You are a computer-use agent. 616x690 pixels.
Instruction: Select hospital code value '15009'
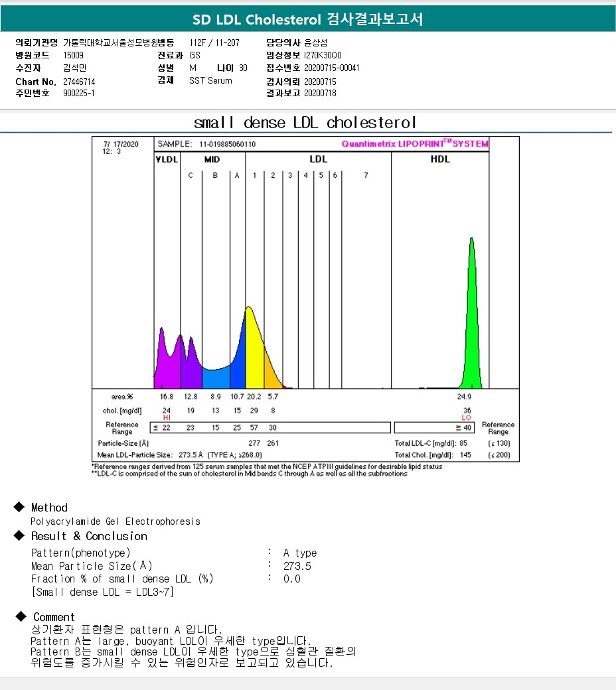pos(73,55)
